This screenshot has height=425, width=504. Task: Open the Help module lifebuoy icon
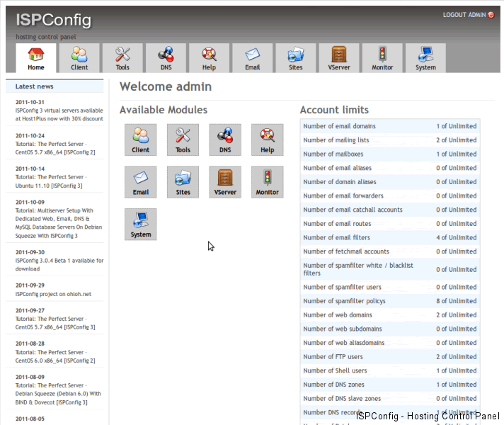[267, 140]
